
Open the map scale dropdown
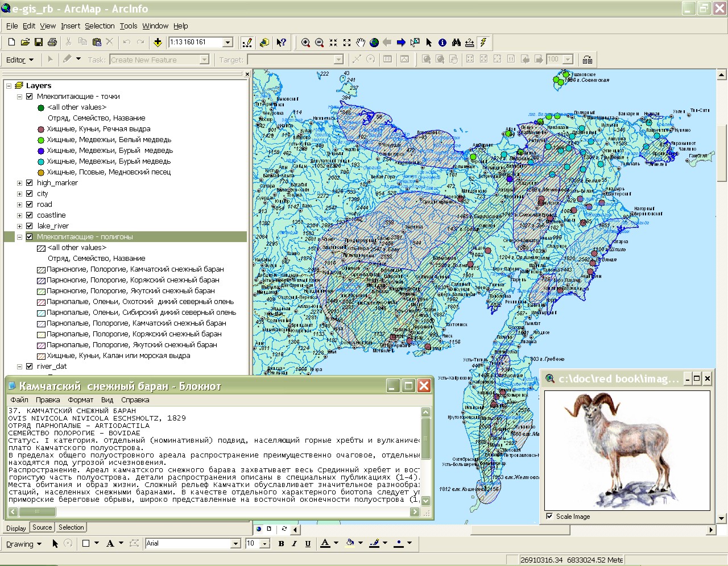coord(228,43)
